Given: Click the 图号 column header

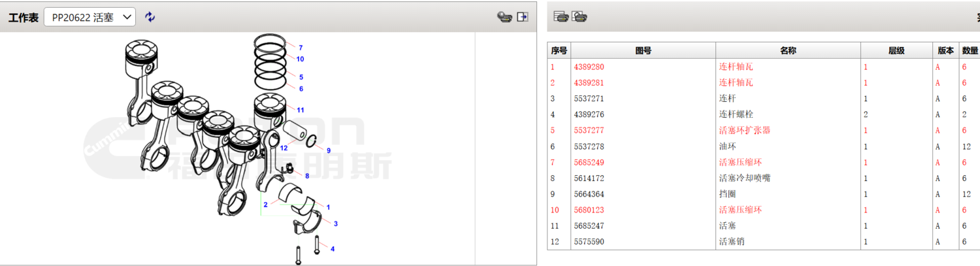Looking at the screenshot, I should click(x=643, y=51).
